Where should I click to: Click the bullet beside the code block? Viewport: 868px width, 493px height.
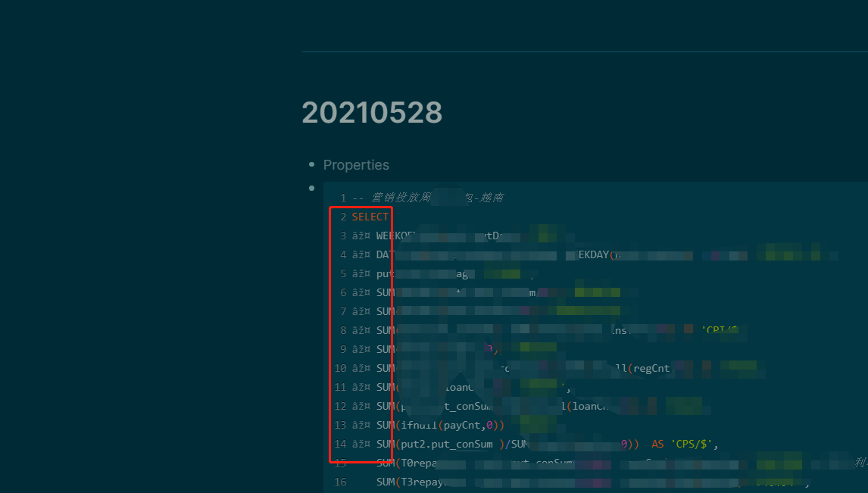click(x=311, y=188)
